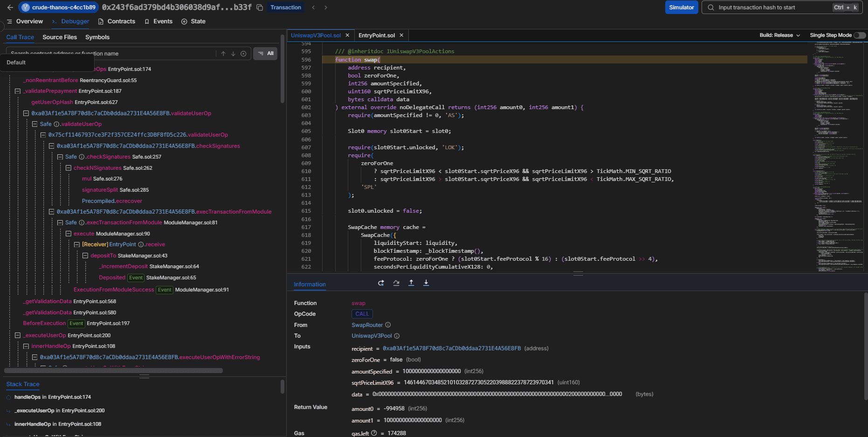Click info icon beside Safe.validateUserOp
Screen dimensions: 868x437
point(56,124)
